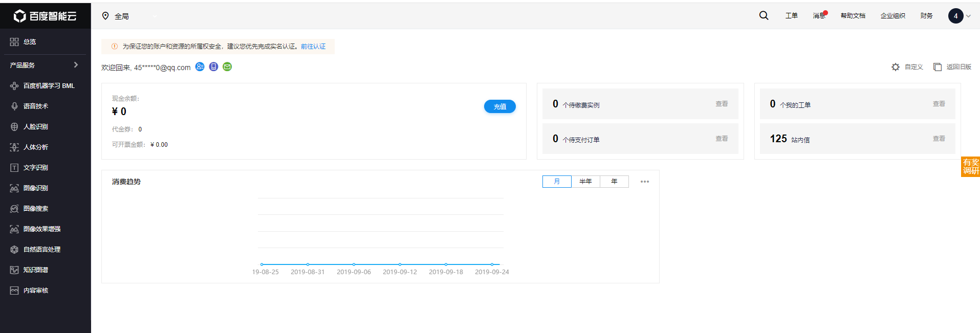This screenshot has height=333, width=980.
Task: Click the return-to-old-version icon
Action: point(938,67)
